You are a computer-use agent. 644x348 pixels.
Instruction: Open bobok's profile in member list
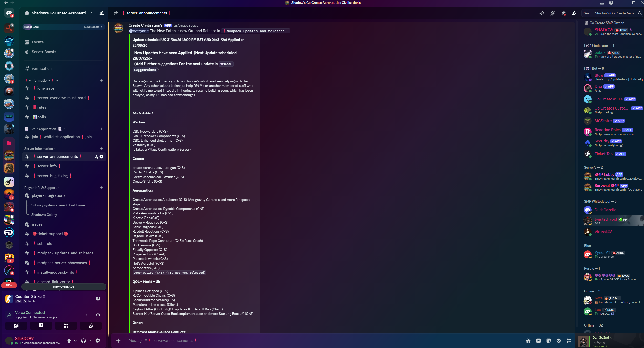[612, 54]
